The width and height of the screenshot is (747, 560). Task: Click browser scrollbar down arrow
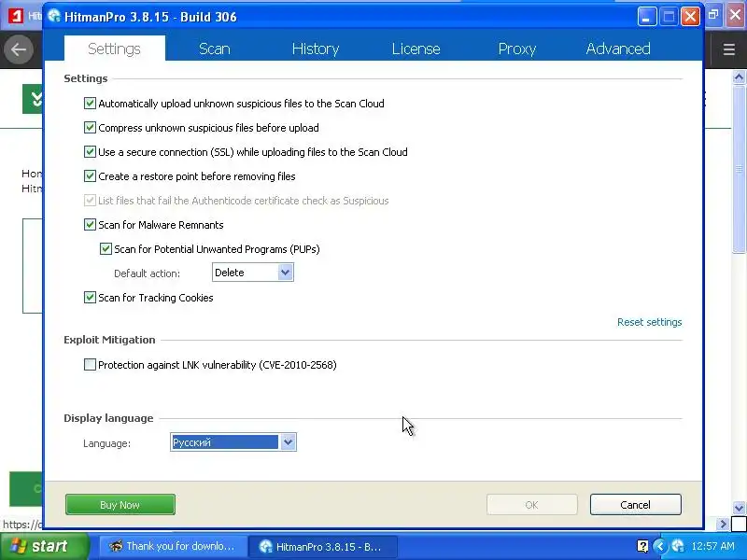pos(739,508)
